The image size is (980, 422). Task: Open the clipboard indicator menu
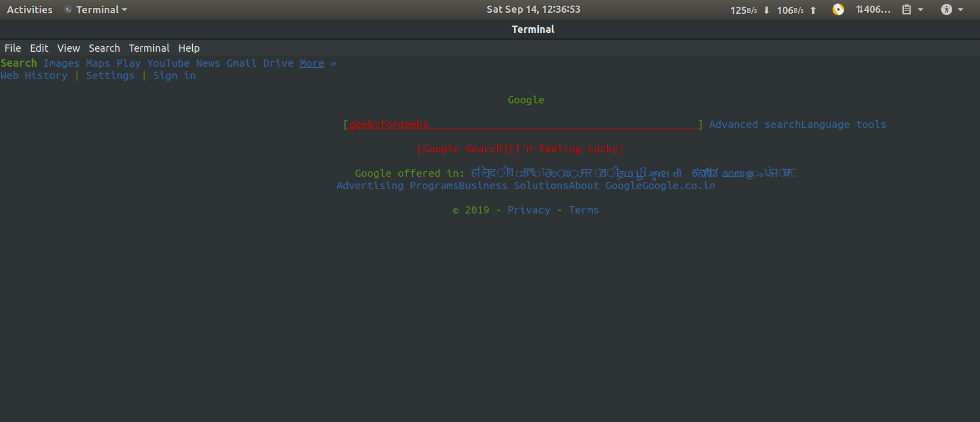pos(912,9)
